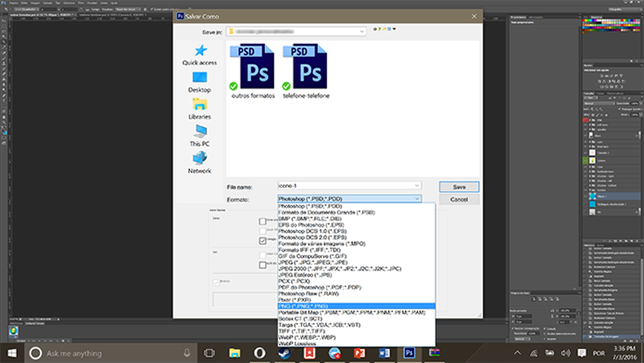644x363 pixels.
Task: Open the File name history dropdown
Action: (x=416, y=186)
